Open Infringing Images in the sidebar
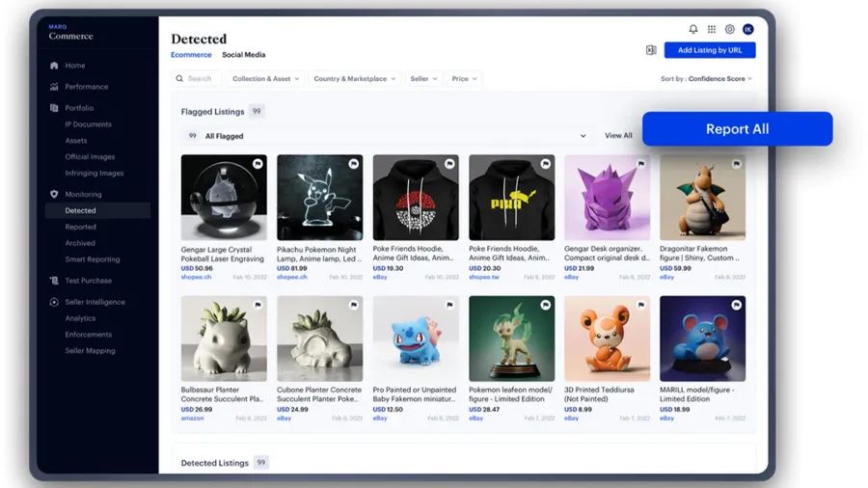This screenshot has width=868, height=488. click(95, 174)
